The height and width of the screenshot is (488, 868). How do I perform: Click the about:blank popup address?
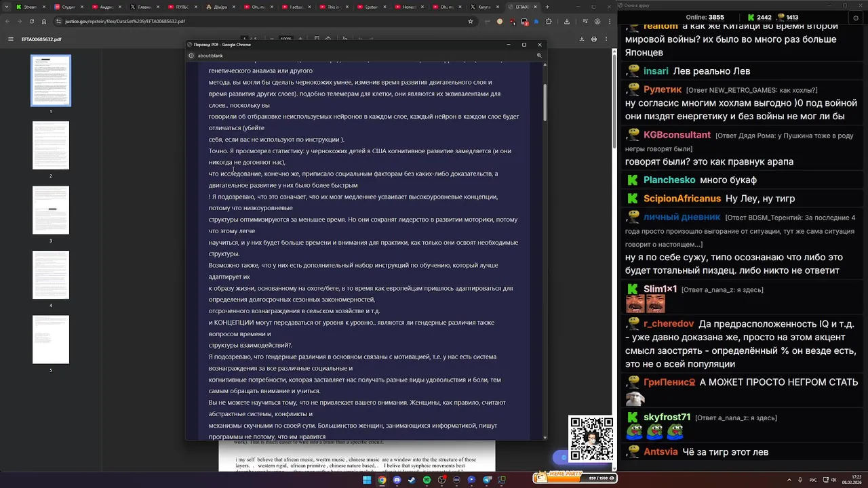[210, 56]
